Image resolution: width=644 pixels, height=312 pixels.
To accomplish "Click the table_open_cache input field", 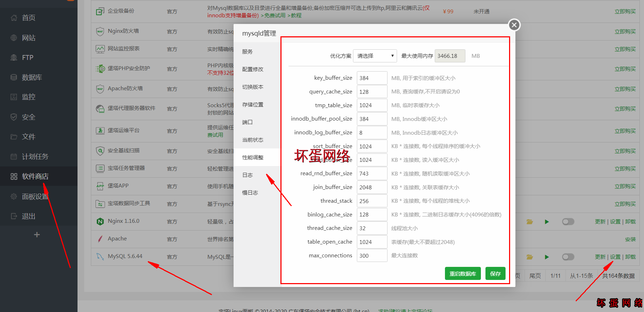I will pyautogui.click(x=372, y=242).
